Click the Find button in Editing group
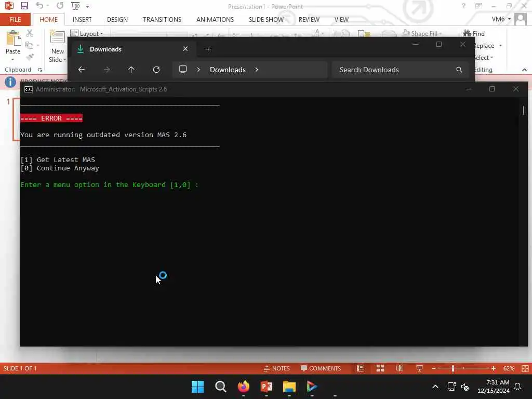 tap(474, 33)
